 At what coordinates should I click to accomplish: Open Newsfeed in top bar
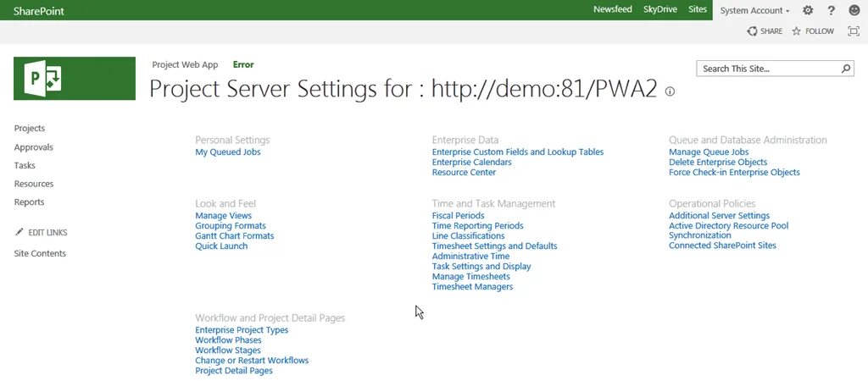coord(612,9)
